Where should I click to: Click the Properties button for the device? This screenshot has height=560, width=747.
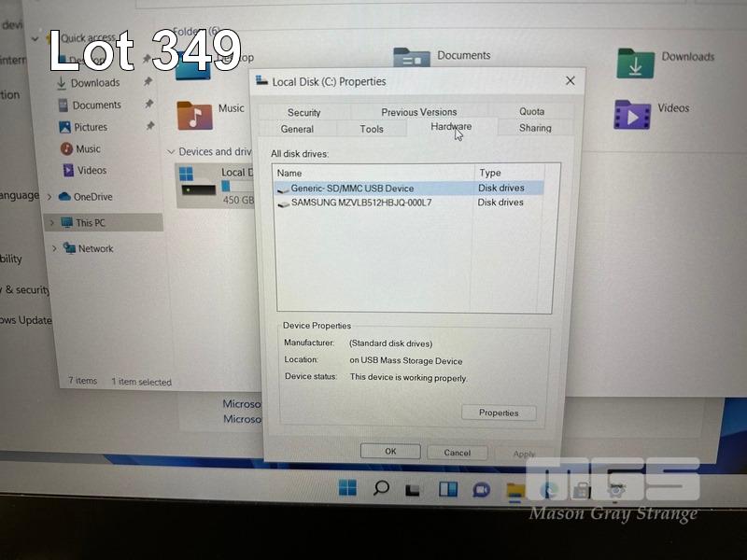click(x=499, y=413)
